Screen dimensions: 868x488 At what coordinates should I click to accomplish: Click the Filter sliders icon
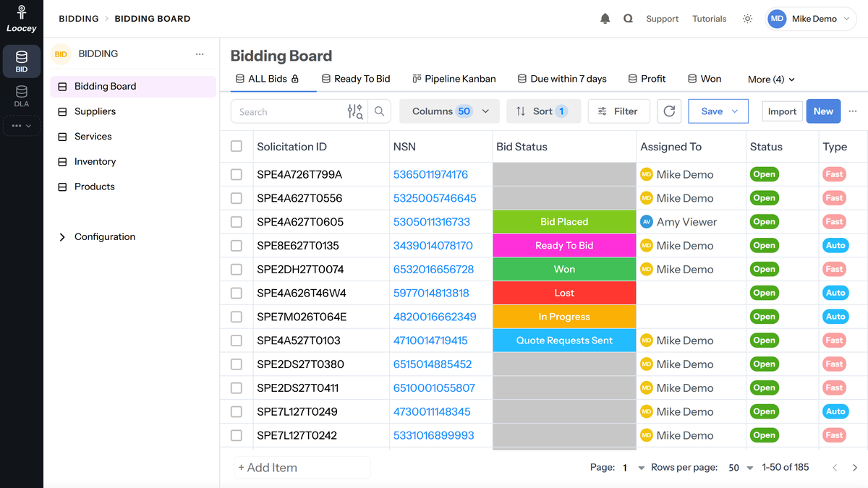tap(603, 111)
